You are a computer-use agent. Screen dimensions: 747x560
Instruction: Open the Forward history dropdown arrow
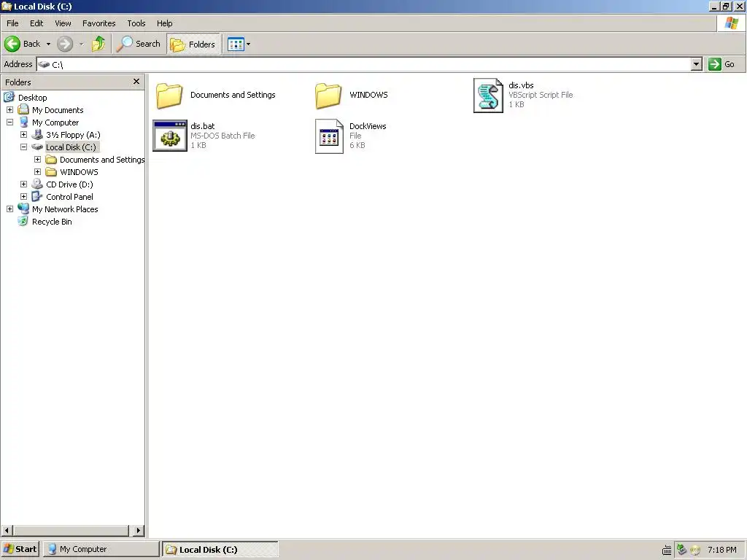click(x=82, y=44)
